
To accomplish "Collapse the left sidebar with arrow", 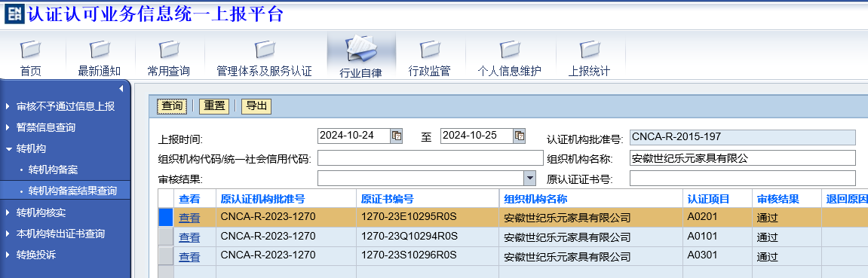I will point(121,88).
